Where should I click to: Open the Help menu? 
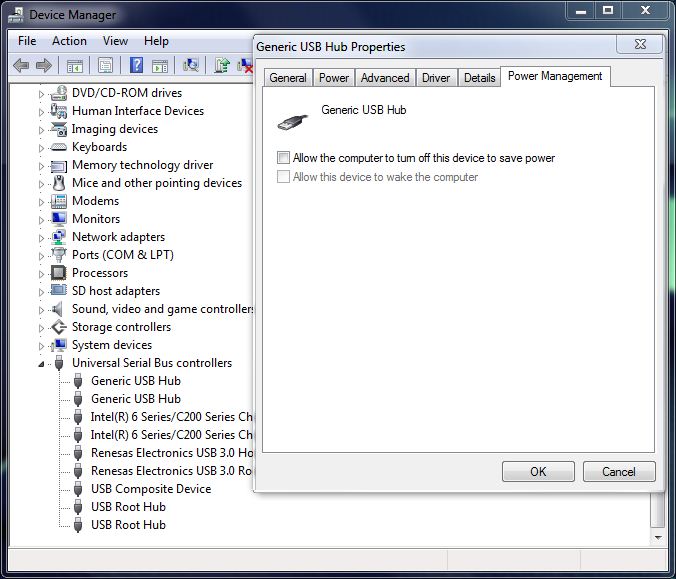[x=156, y=41]
